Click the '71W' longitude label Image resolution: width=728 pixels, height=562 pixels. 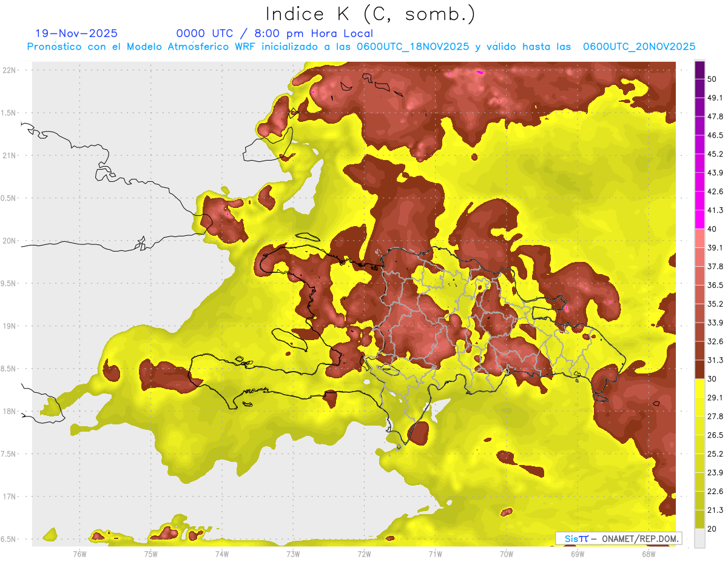pyautogui.click(x=435, y=554)
